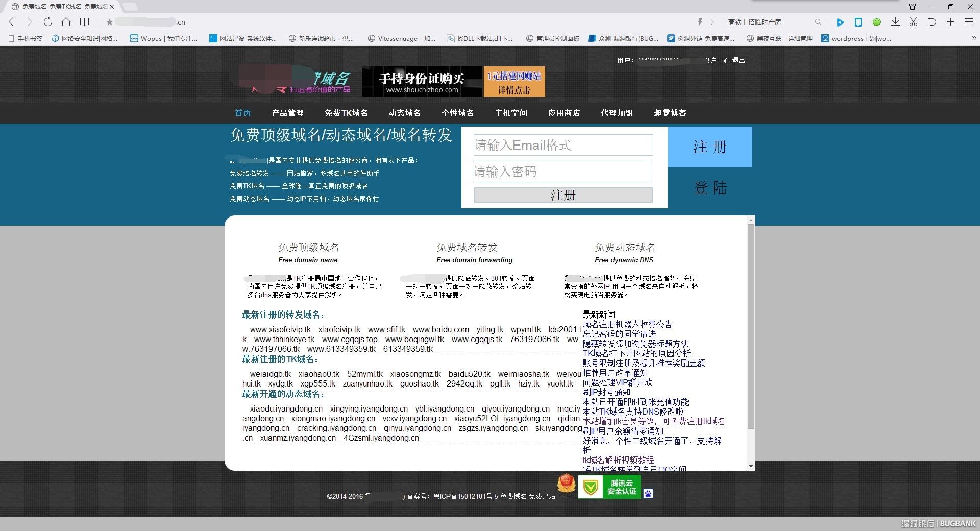Restore closed tab with the undo arrow icon

point(933,22)
